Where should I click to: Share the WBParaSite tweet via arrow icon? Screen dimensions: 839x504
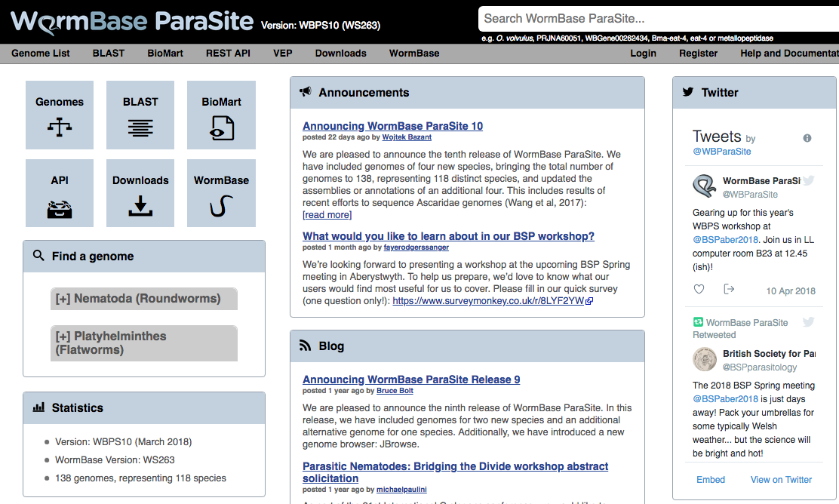729,290
